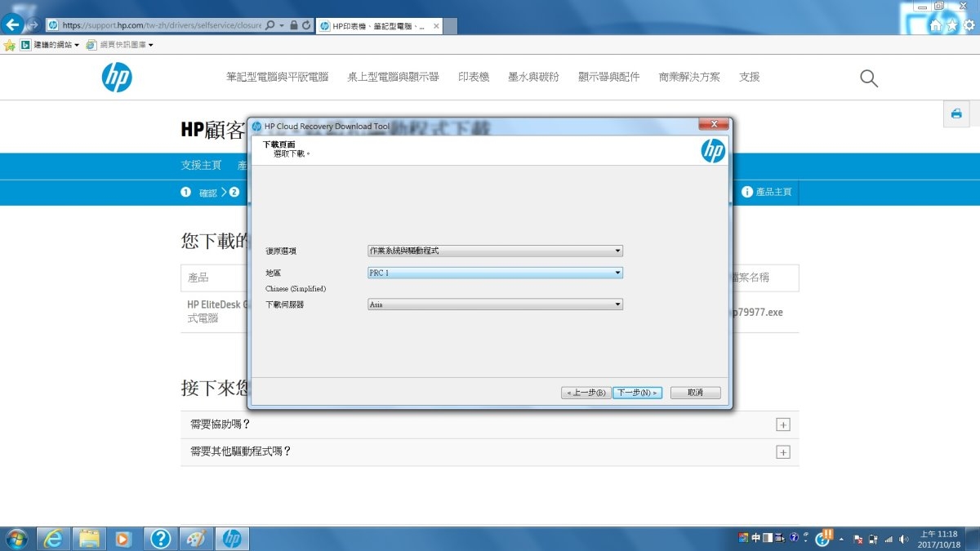This screenshot has width=980, height=551.
Task: Open Internet Explorer from the taskbar
Action: tap(54, 539)
